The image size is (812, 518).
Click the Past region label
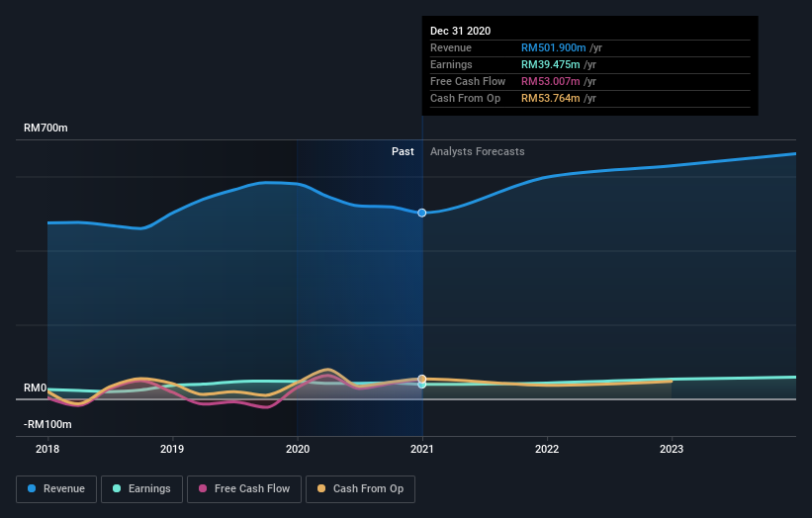coord(403,151)
